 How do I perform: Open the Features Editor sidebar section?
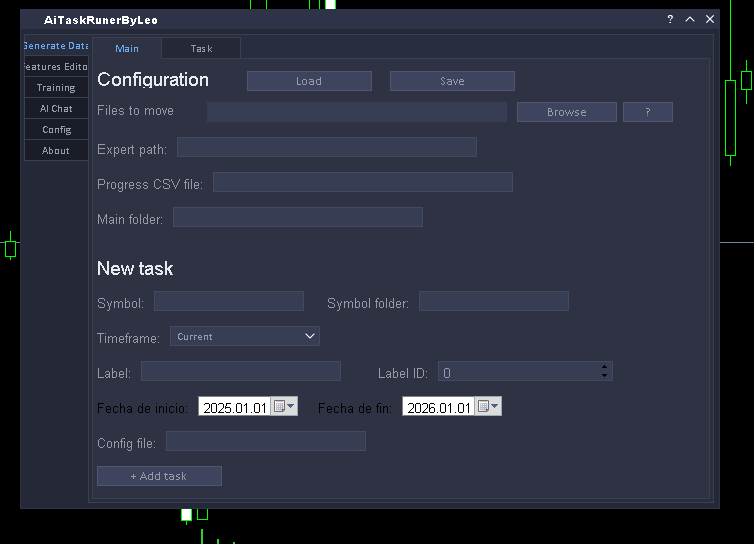(56, 67)
